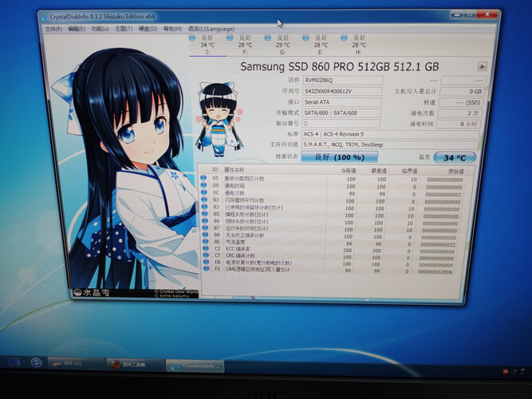Click blue status orb for disk F:
The height and width of the screenshot is (399, 532).
tap(230, 38)
